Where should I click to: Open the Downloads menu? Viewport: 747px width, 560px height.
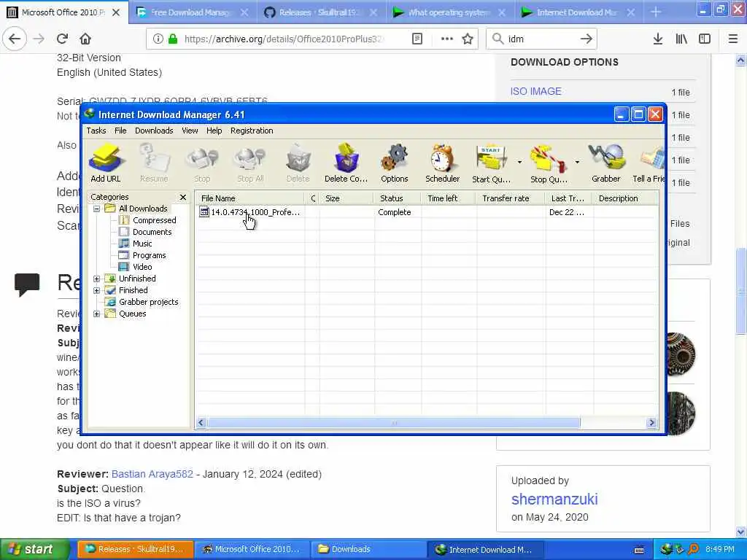(154, 131)
